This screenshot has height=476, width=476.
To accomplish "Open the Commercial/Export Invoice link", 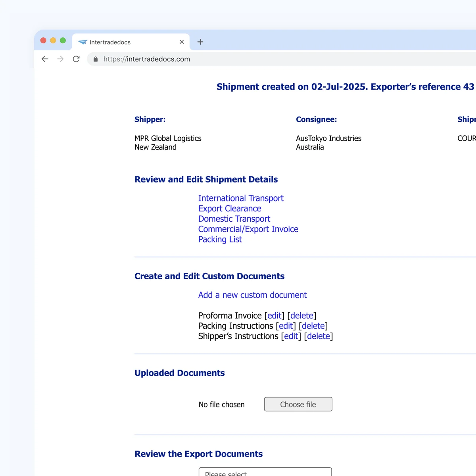I will pos(248,229).
